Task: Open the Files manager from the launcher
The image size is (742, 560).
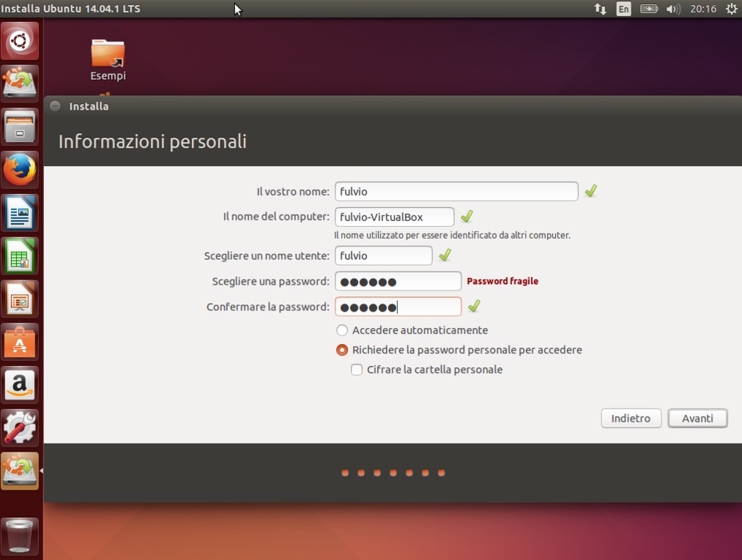Action: point(19,127)
